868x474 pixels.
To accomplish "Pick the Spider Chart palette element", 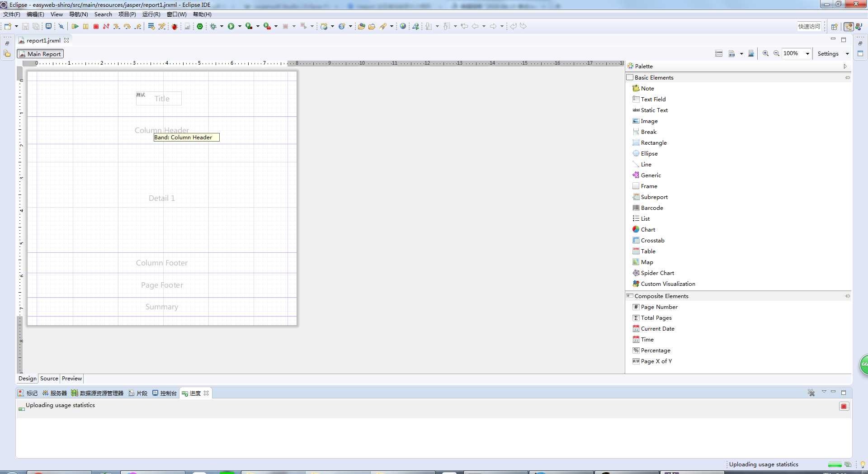I will click(x=653, y=273).
